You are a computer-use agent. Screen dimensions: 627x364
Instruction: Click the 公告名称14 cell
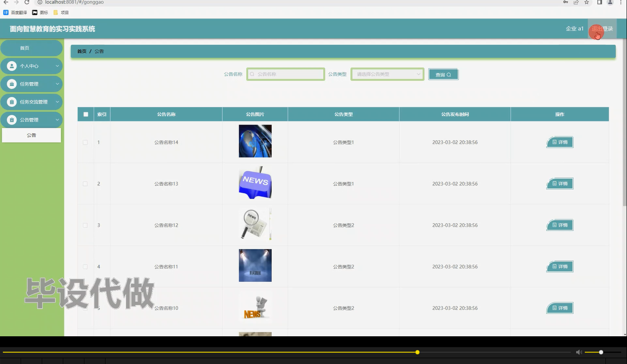click(166, 142)
